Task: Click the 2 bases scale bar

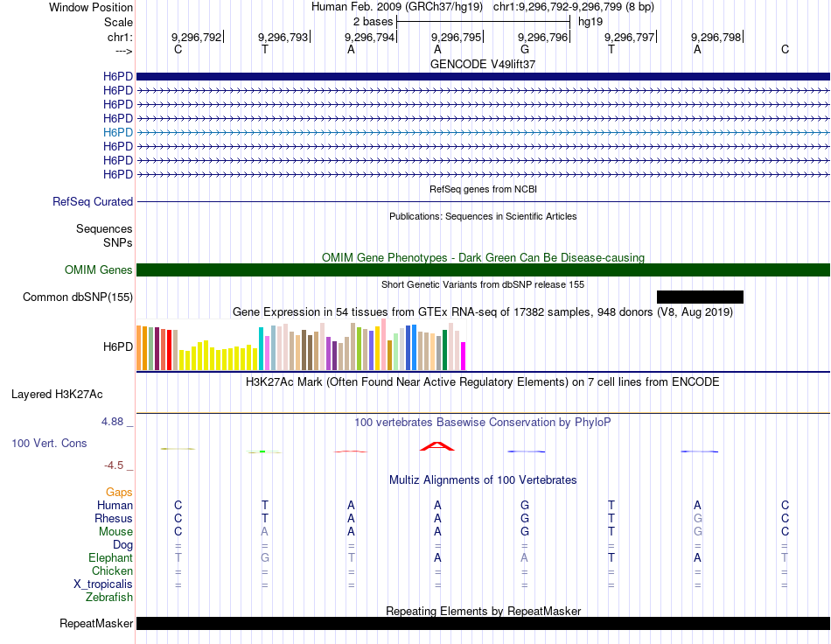Action: click(x=484, y=22)
